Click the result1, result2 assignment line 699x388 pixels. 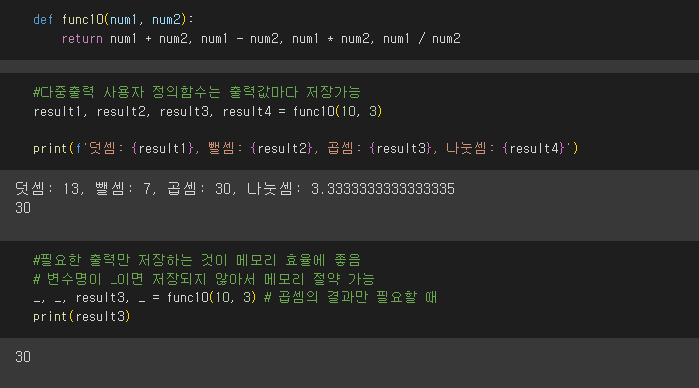coord(208,111)
